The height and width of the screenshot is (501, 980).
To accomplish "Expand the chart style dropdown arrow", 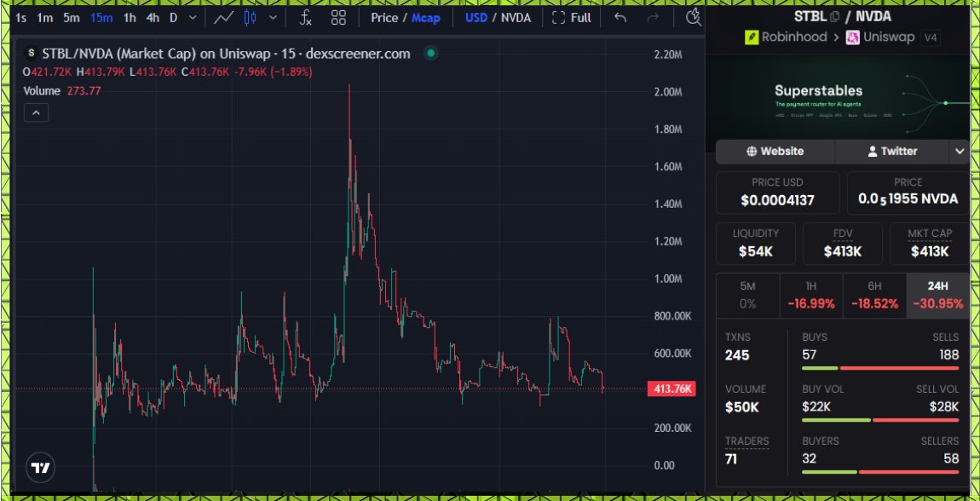I will point(273,18).
